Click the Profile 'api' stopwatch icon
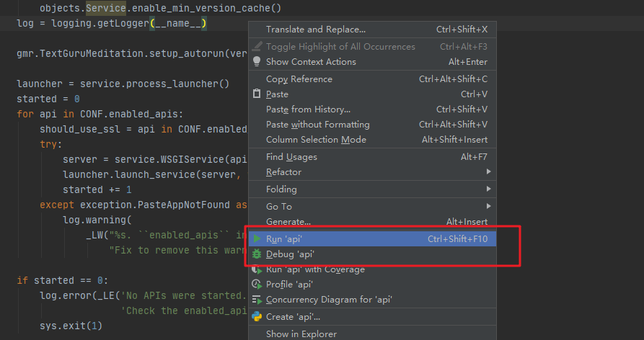Screen dimensions: 644x340 (x=257, y=285)
